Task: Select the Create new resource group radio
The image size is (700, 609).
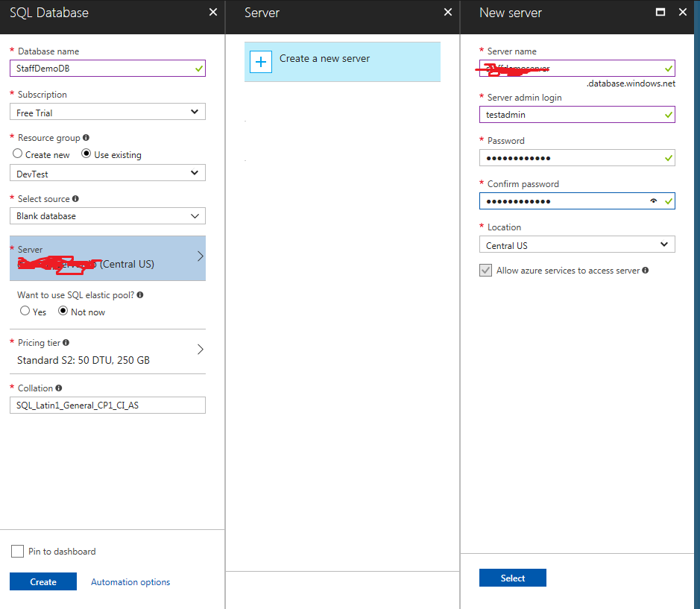Action: click(17, 154)
